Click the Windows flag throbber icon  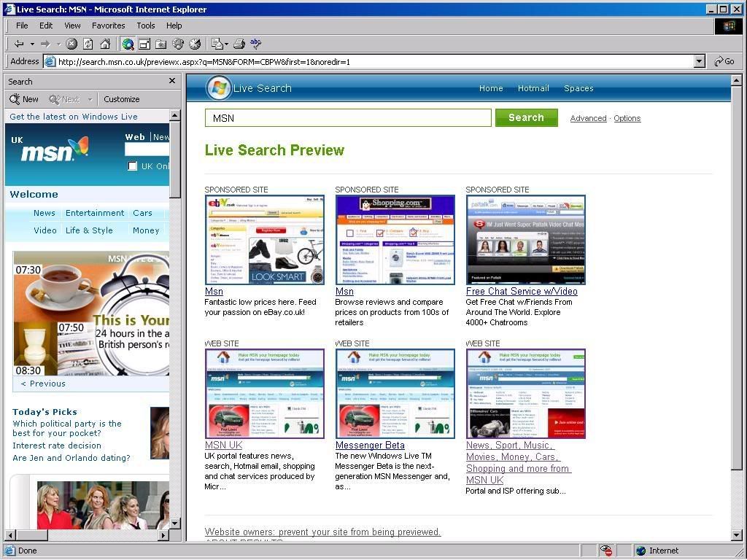click(x=729, y=26)
